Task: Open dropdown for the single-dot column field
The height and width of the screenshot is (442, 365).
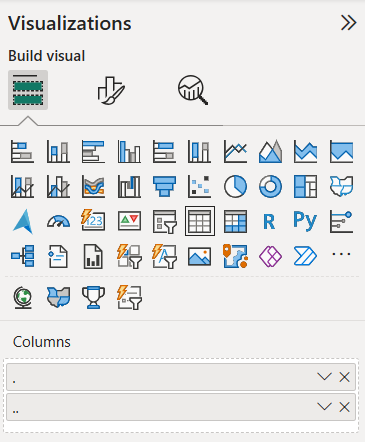Action: [x=324, y=377]
